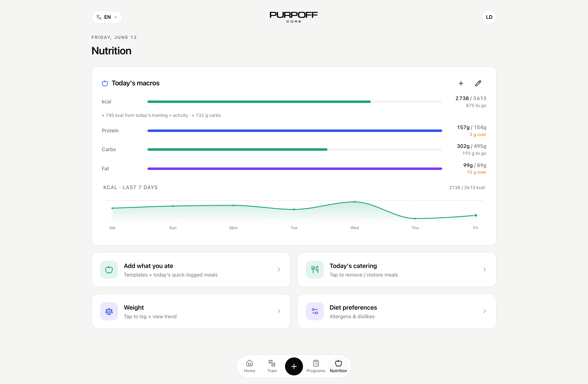Expand Weight via its chevron

[x=279, y=311]
